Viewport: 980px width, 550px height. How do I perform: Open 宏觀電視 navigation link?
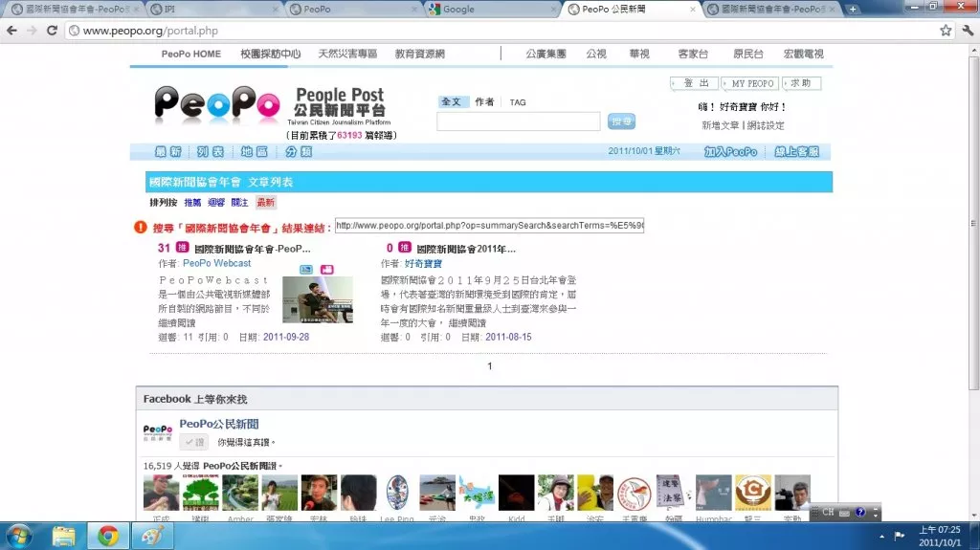[804, 54]
